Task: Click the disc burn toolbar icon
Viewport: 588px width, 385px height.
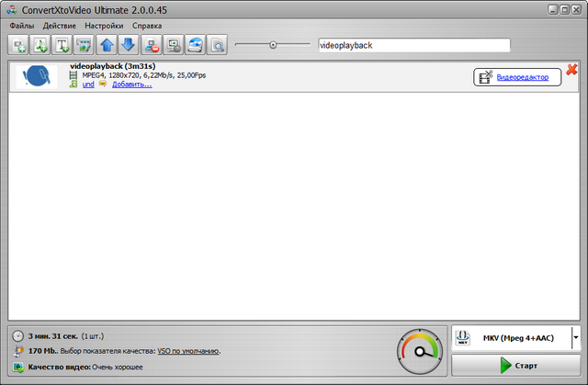Action: click(x=195, y=44)
